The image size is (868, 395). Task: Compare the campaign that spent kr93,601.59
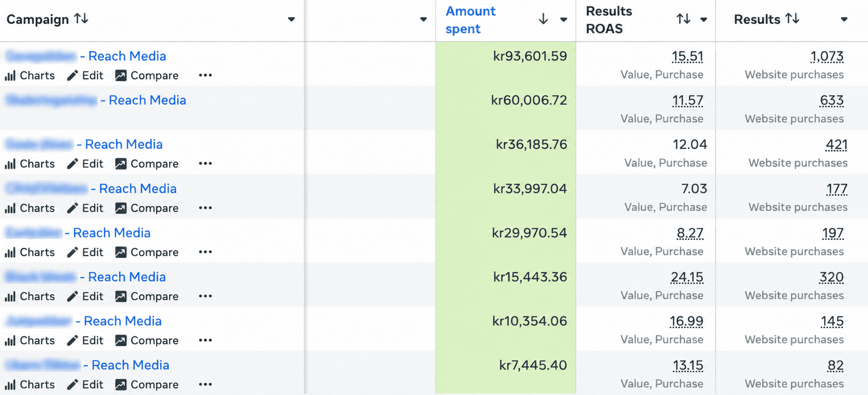(147, 76)
